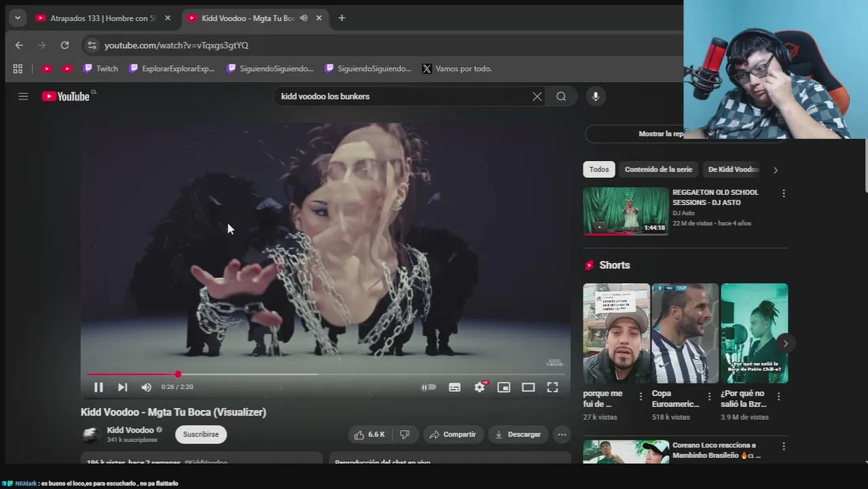Open a new browser tab
The image size is (868, 489).
point(342,18)
